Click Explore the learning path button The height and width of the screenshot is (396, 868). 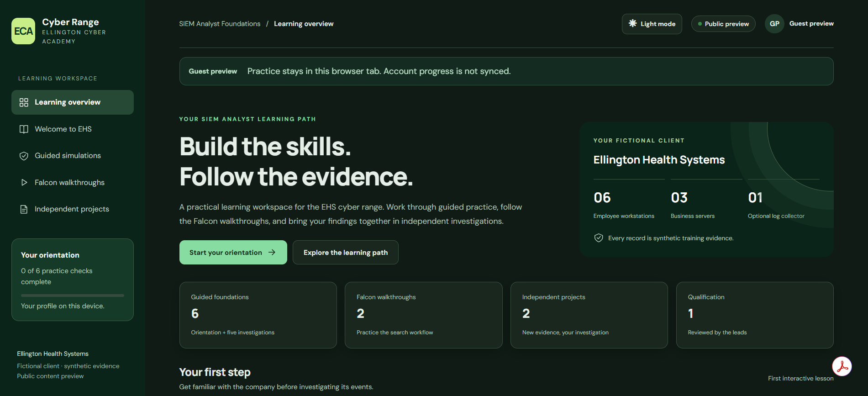click(x=346, y=252)
